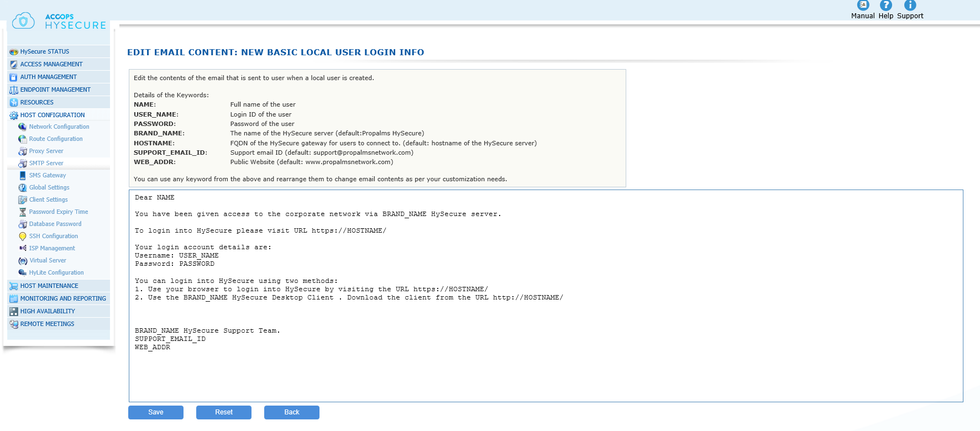Click the High Availability icon
Image resolution: width=980 pixels, height=431 pixels.
[14, 312]
